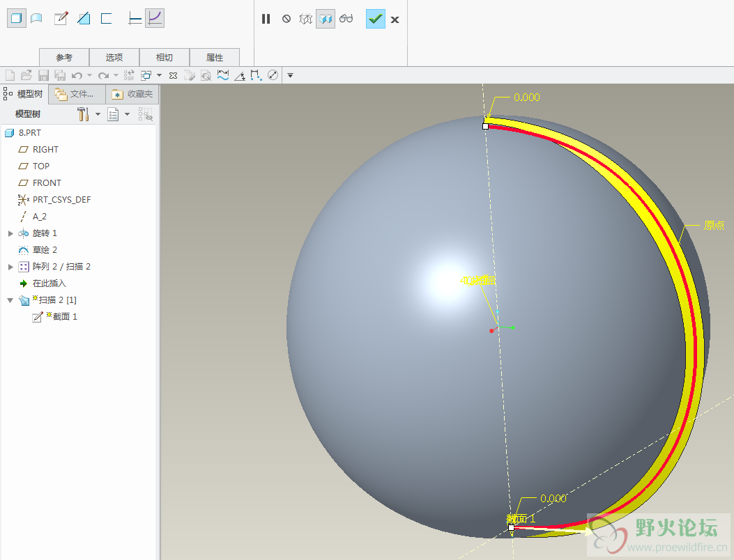Viewport: 734px width, 560px height.
Task: Click the save icon in the toolbar
Action: tap(43, 75)
